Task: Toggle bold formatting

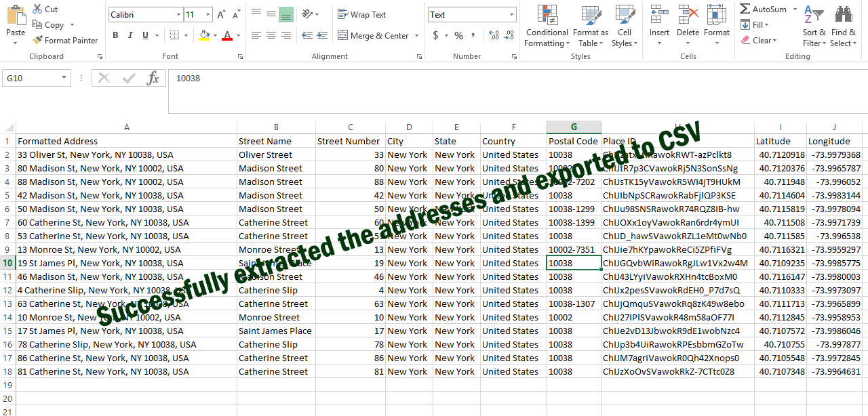Action: click(115, 35)
